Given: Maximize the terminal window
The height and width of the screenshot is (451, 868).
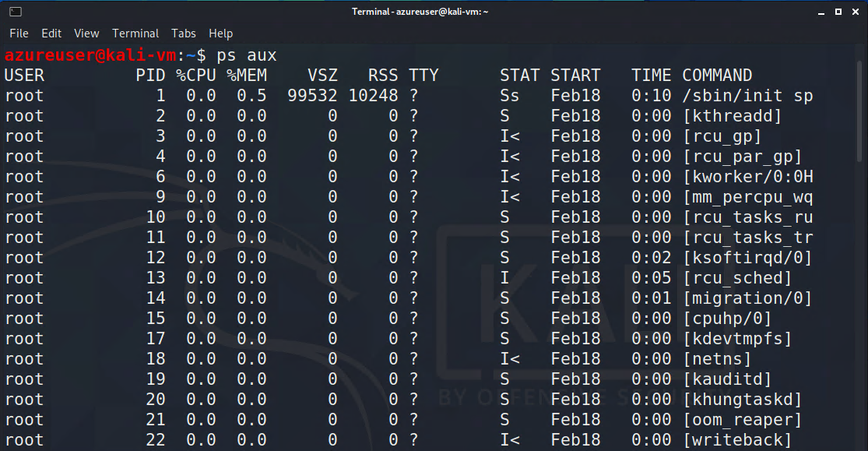Looking at the screenshot, I should (838, 12).
